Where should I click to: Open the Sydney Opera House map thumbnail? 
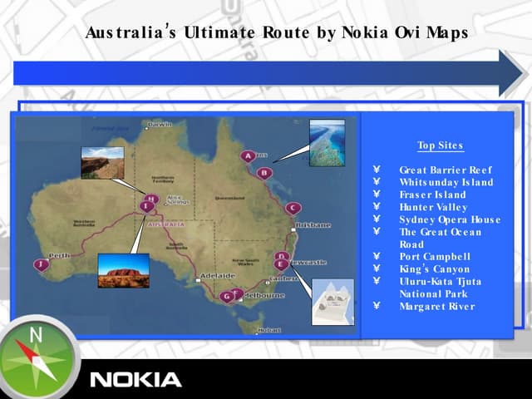click(x=332, y=303)
